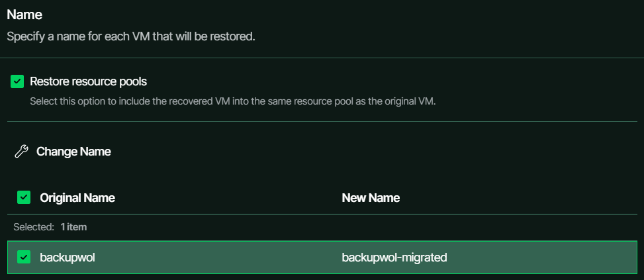Screen dimensions: 644x280
Task: Click the wrench icon beside Change Name
Action: 21,152
